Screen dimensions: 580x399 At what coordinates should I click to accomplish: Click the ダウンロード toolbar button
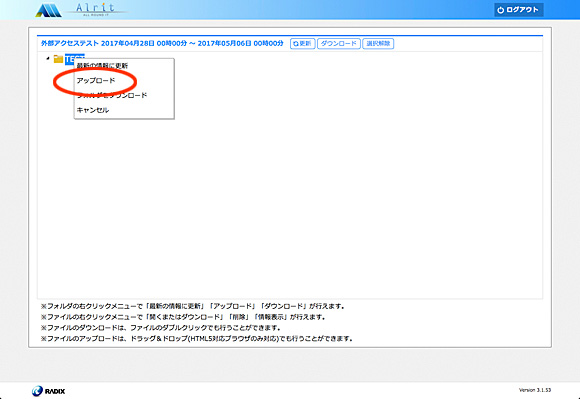338,44
